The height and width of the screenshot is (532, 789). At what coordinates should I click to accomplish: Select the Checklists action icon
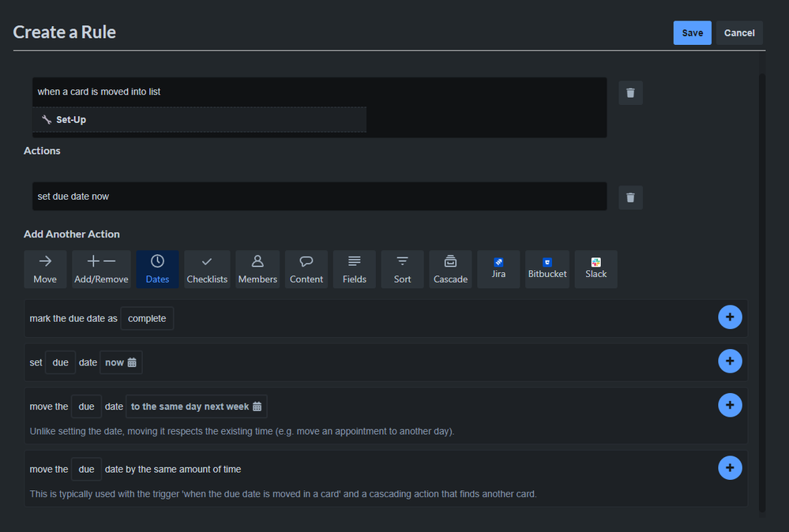coord(207,269)
